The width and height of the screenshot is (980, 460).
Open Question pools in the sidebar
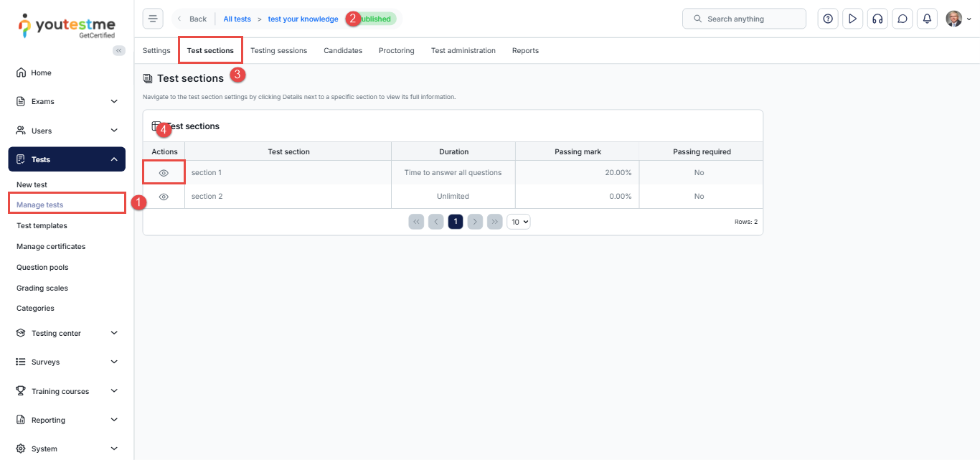point(42,267)
